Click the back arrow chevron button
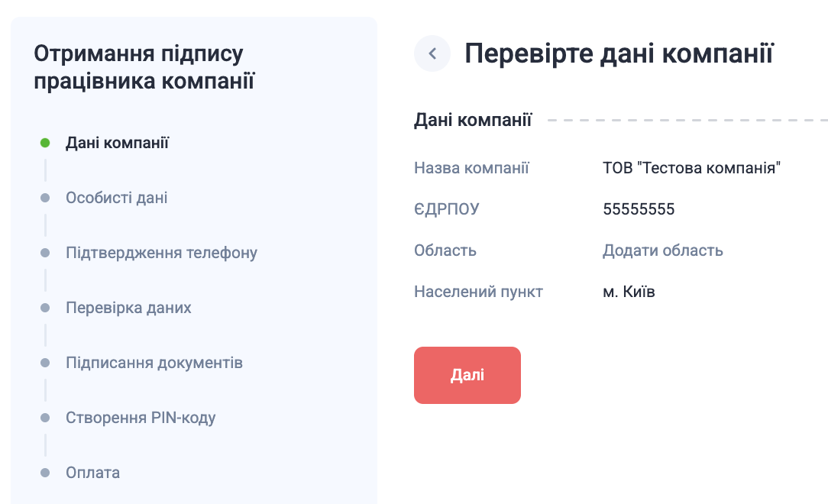This screenshot has height=504, width=828. click(432, 53)
